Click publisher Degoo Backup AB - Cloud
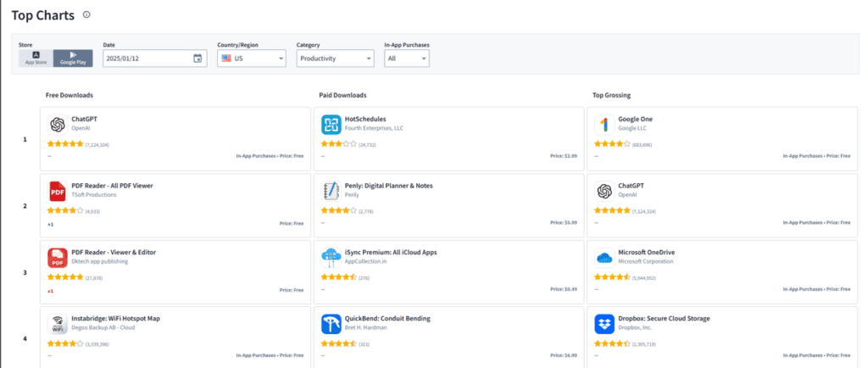The width and height of the screenshot is (868, 368). pyautogui.click(x=103, y=327)
